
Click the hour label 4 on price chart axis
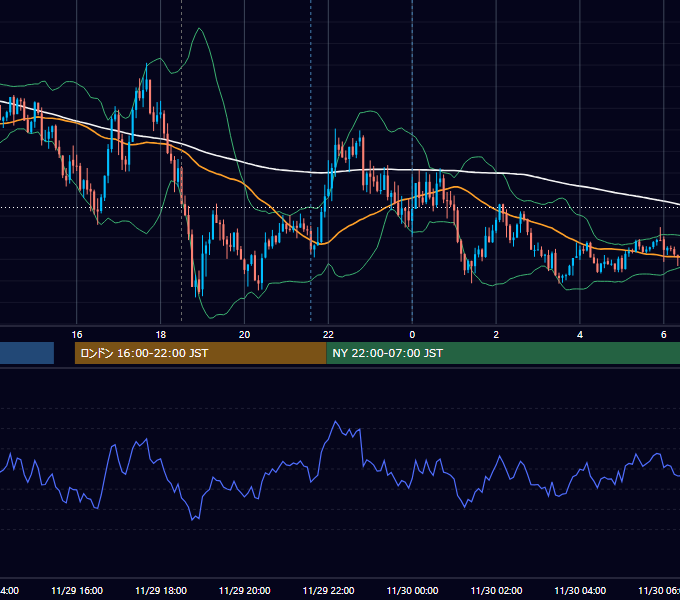tap(580, 335)
